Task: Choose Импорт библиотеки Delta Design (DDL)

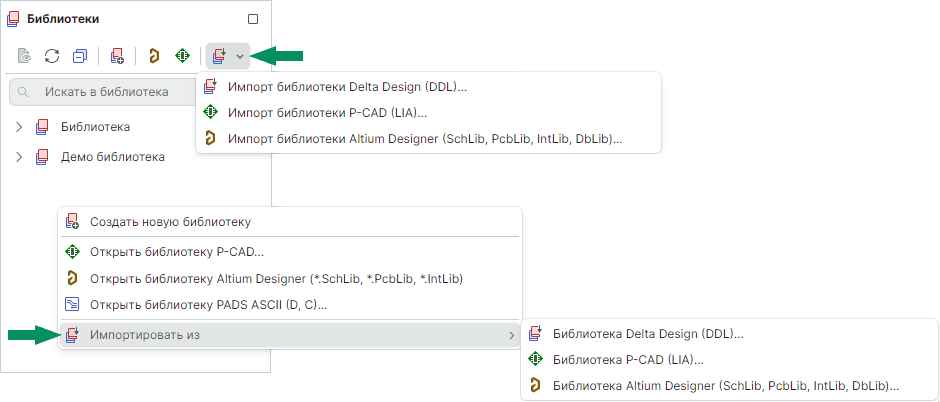Action: click(x=347, y=87)
